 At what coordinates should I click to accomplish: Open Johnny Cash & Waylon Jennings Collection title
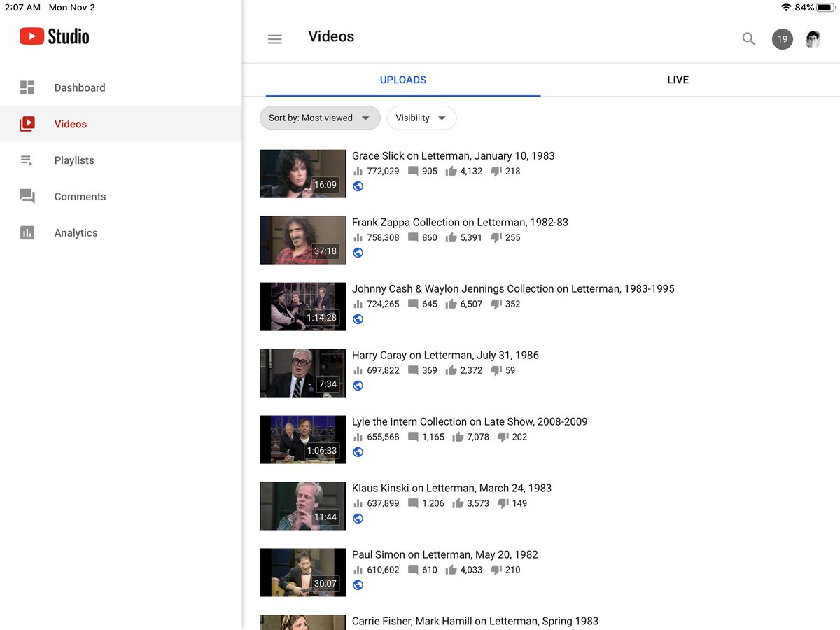point(513,288)
